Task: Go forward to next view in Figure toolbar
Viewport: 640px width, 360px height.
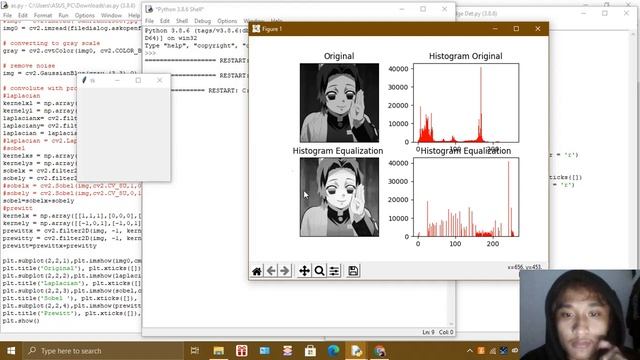Action: [x=285, y=271]
